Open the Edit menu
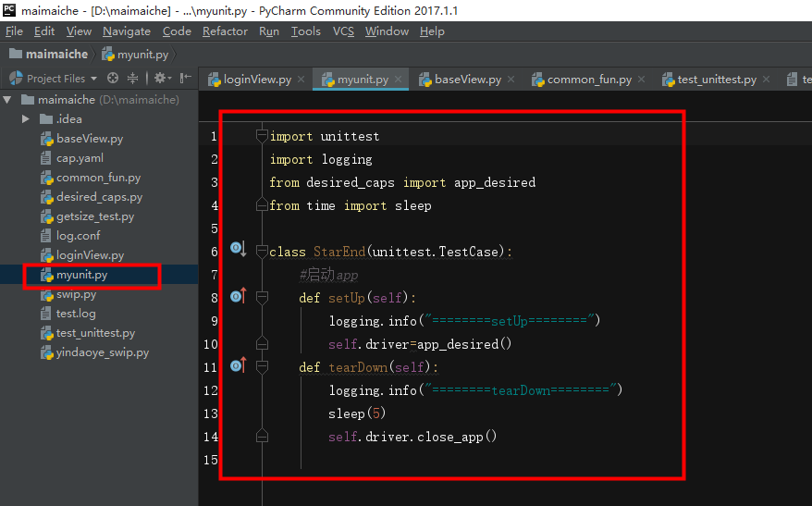Screen dimensions: 812x506 point(44,31)
